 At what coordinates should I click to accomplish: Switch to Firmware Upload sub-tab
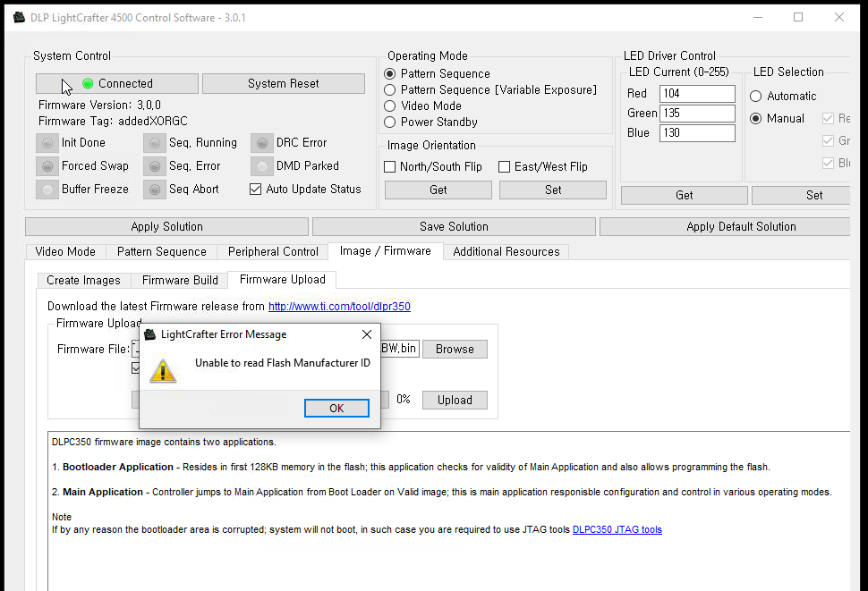point(282,279)
